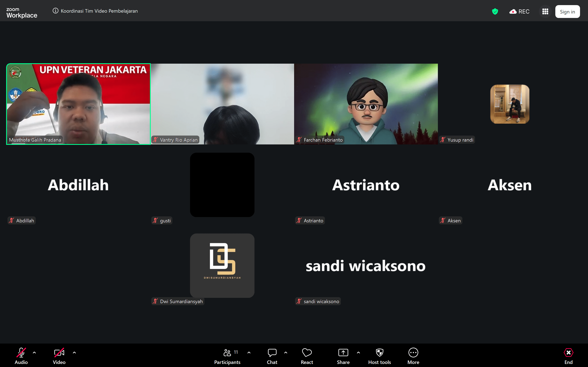Expand the chat options arrow
Screen dimensions: 588x367
point(286,353)
